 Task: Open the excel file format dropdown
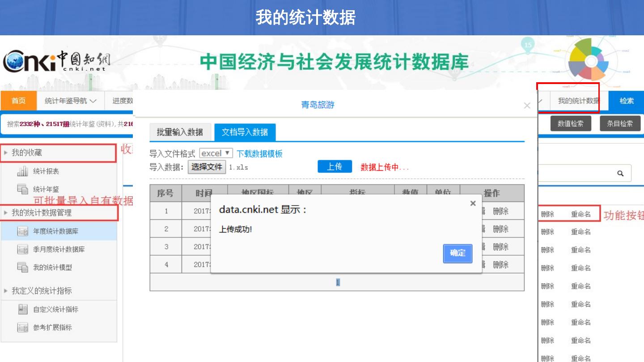pyautogui.click(x=216, y=153)
